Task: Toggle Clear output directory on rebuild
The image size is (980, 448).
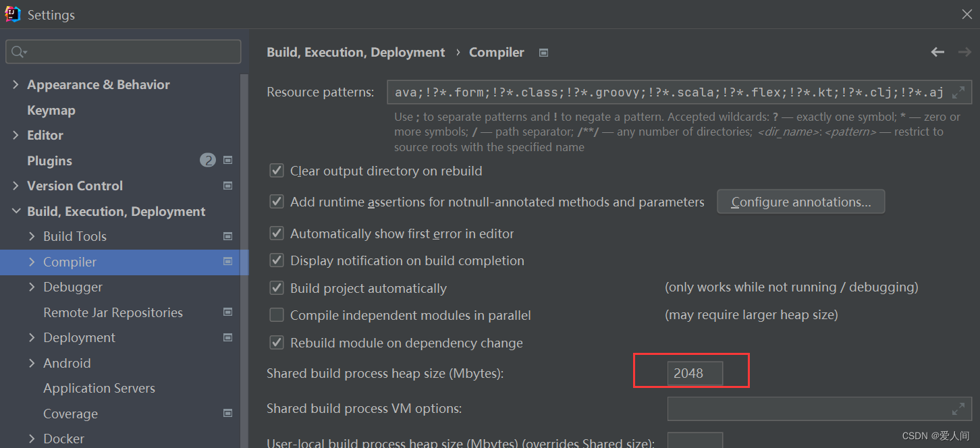Action: [x=277, y=171]
